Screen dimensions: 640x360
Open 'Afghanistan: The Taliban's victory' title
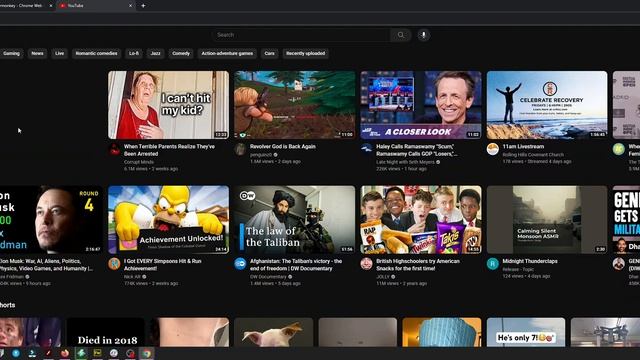pyautogui.click(x=296, y=264)
